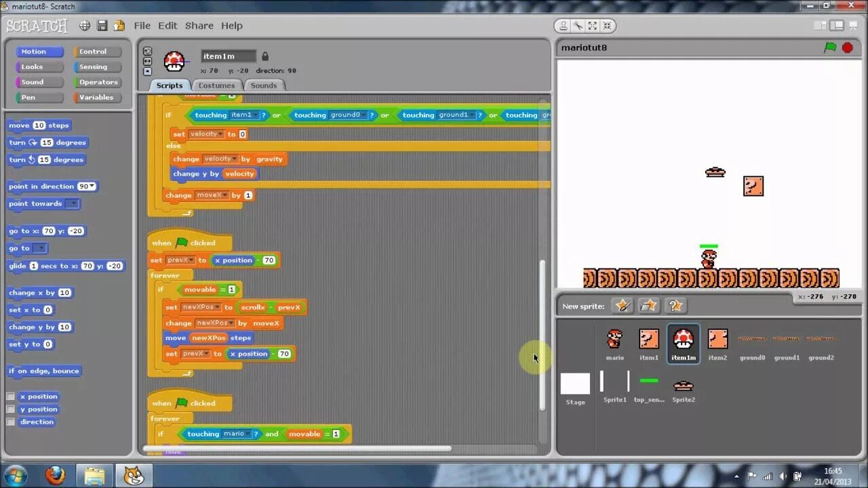Enable the x position checkbox

10,396
